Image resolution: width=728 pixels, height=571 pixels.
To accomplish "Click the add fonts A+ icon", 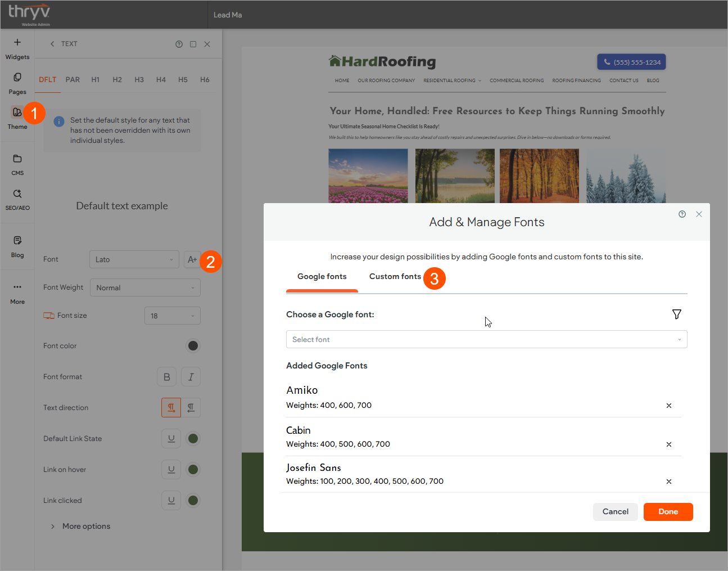I will click(x=192, y=259).
